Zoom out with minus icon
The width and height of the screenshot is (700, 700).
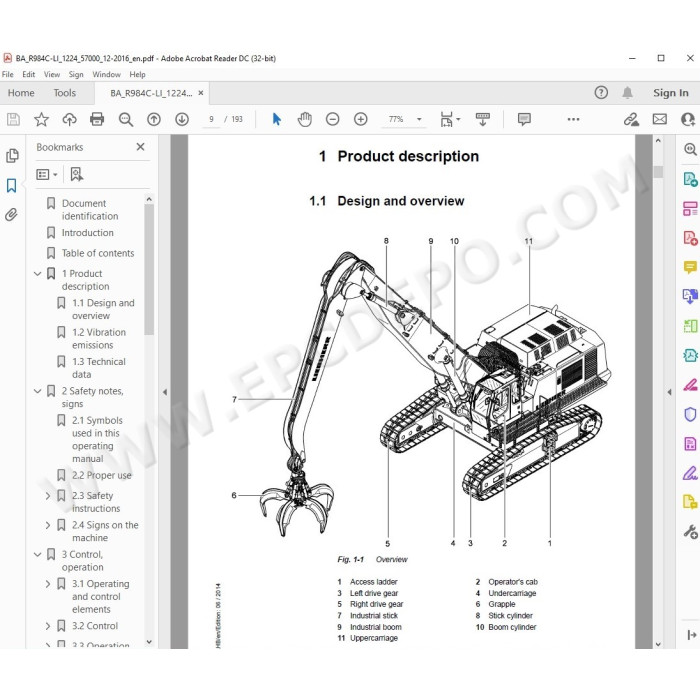[333, 119]
